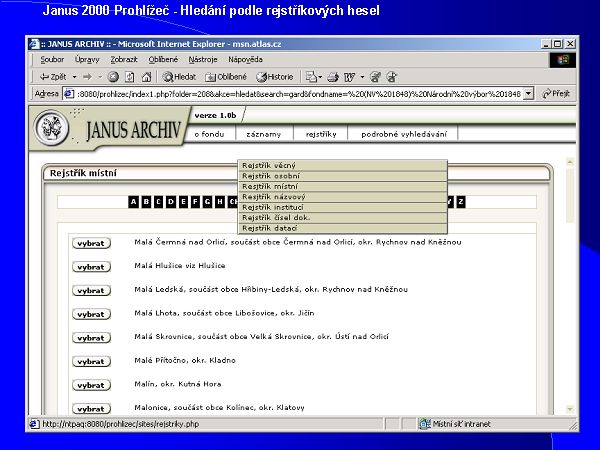Screen dimensions: 600x450
Task: Click the Windows logo throbber
Action: [562, 60]
